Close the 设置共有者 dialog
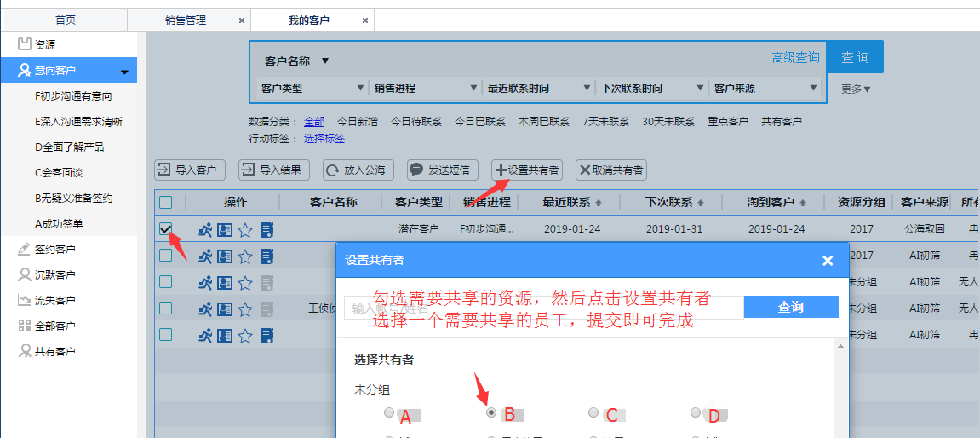The width and height of the screenshot is (980, 438). pyautogui.click(x=828, y=261)
